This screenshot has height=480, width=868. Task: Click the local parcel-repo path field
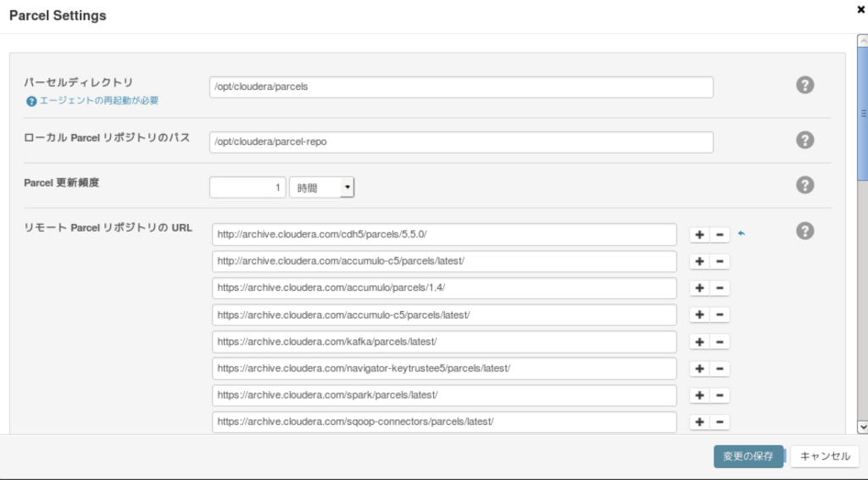[x=461, y=142]
